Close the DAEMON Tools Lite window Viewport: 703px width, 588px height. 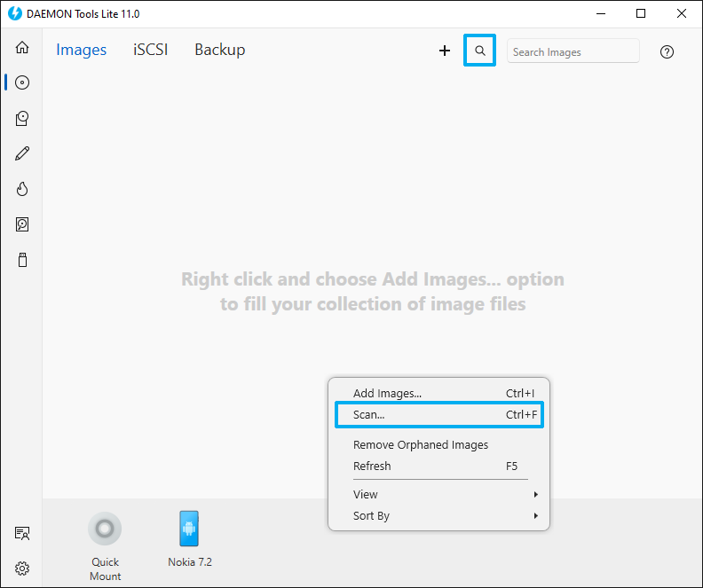tap(682, 14)
